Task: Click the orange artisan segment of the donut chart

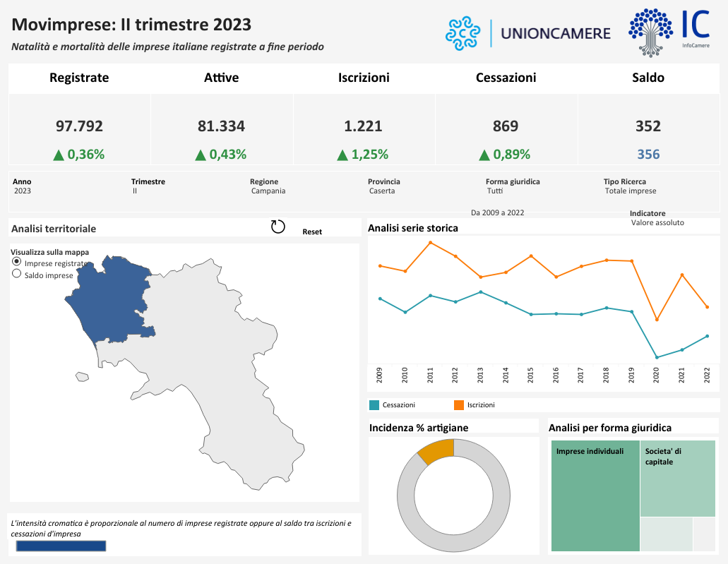Action: coord(436,451)
